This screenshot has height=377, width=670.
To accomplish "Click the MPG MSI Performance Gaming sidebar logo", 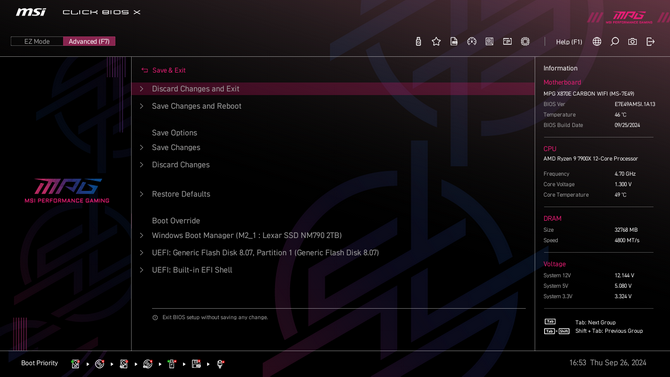I will [67, 191].
